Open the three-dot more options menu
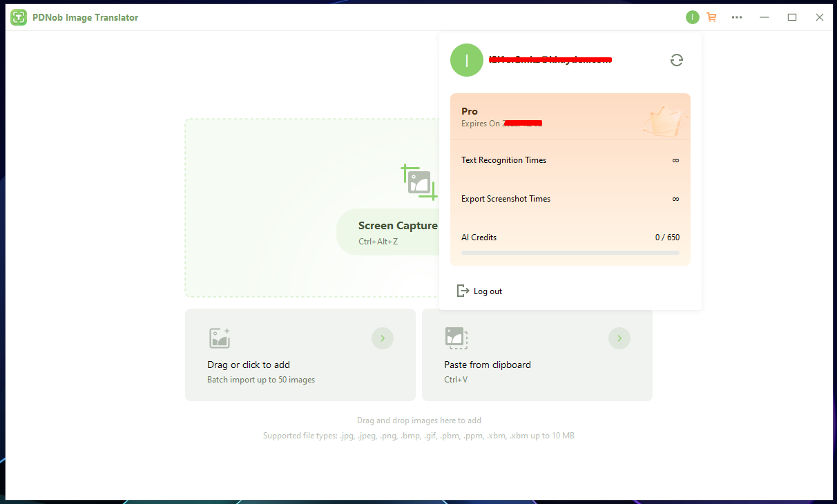The image size is (837, 504). coord(737,17)
